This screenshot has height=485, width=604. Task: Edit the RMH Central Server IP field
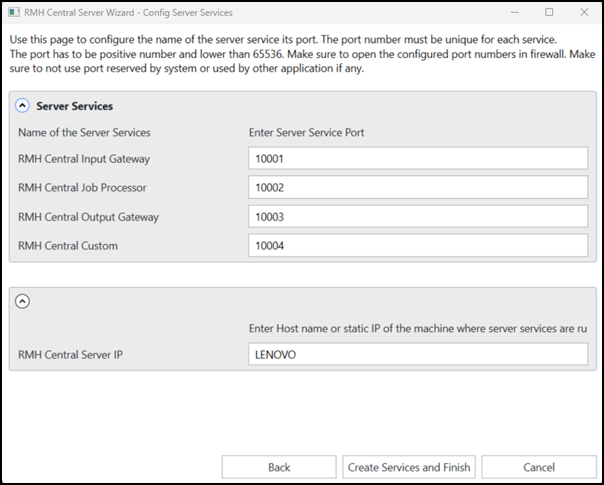tap(418, 354)
